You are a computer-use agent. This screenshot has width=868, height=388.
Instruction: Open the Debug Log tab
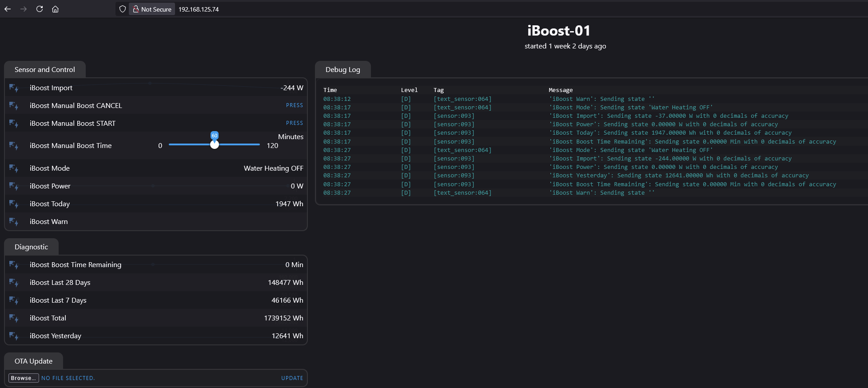(x=342, y=69)
